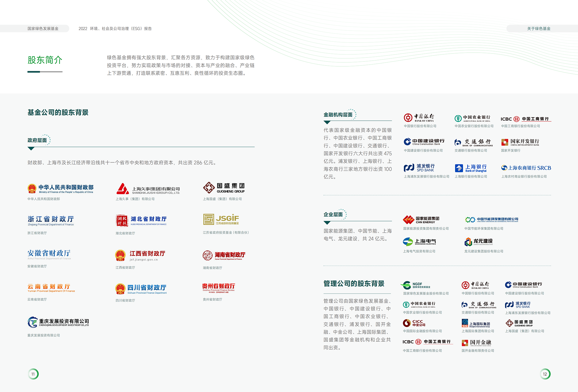This screenshot has width=578, height=392.
Task: Click the Chongqing Development Investment logo
Action: coord(58,322)
